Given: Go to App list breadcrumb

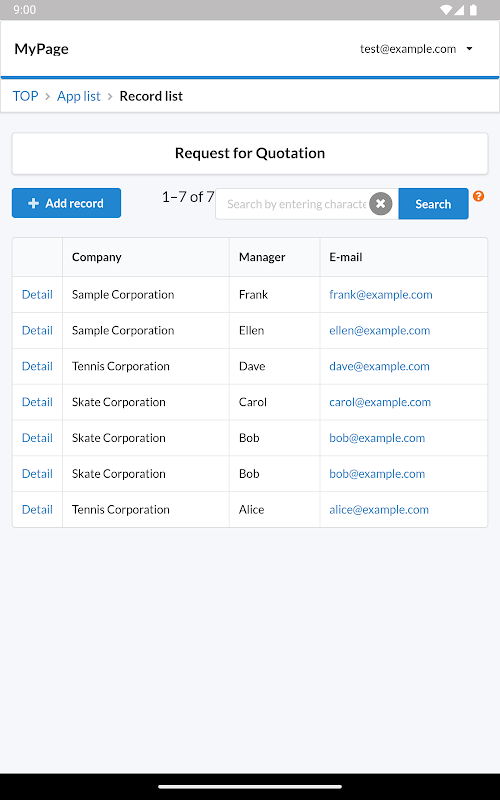Looking at the screenshot, I should 79,96.
